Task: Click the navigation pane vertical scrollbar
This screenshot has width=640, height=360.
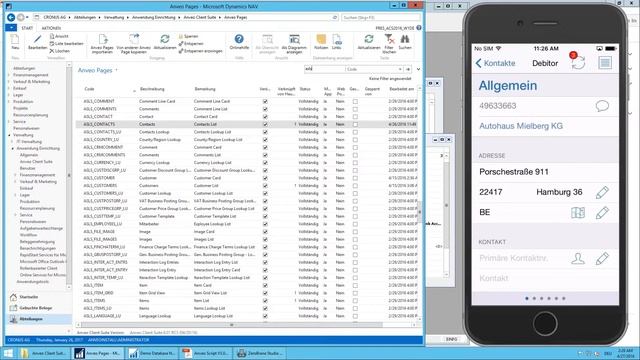Action: point(69,176)
